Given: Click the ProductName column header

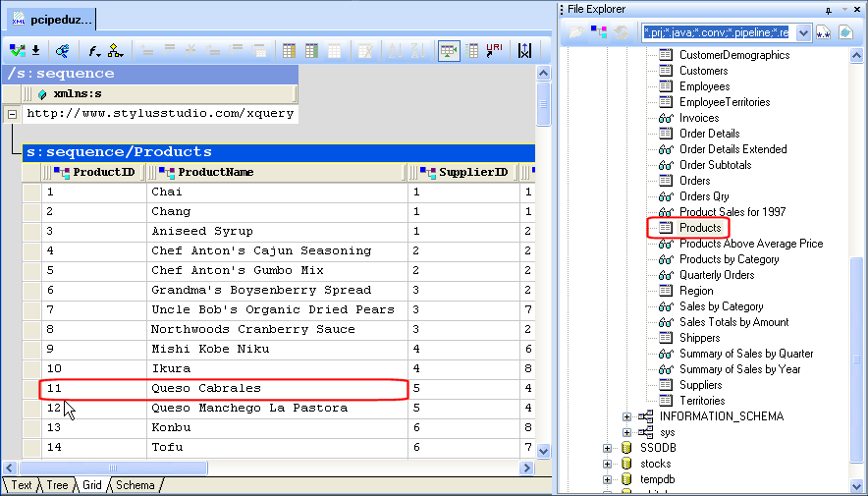Looking at the screenshot, I should (277, 172).
